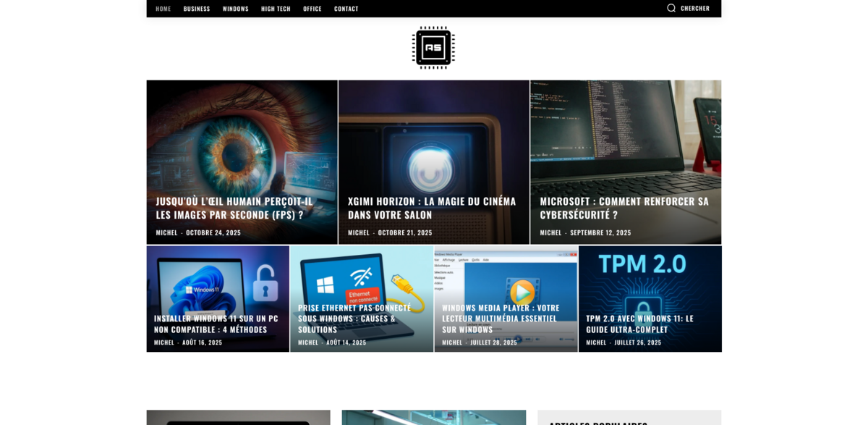Navigate to High Tech section
Image resolution: width=868 pixels, height=425 pixels.
pos(276,9)
